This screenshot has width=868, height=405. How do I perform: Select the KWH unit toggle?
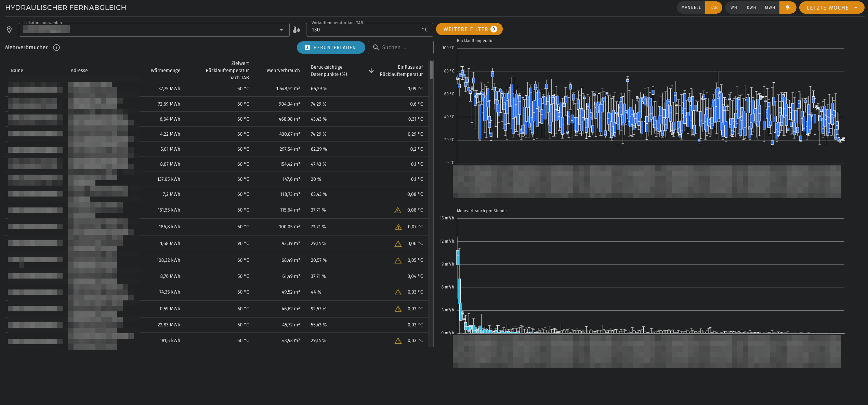tap(751, 8)
